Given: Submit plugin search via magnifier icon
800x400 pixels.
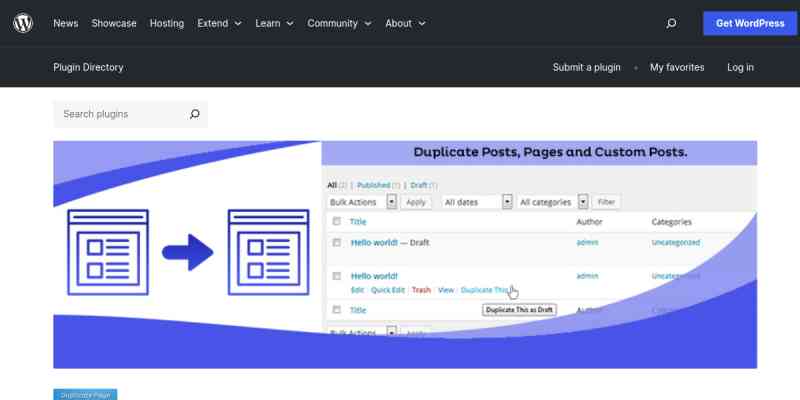Looking at the screenshot, I should (194, 114).
